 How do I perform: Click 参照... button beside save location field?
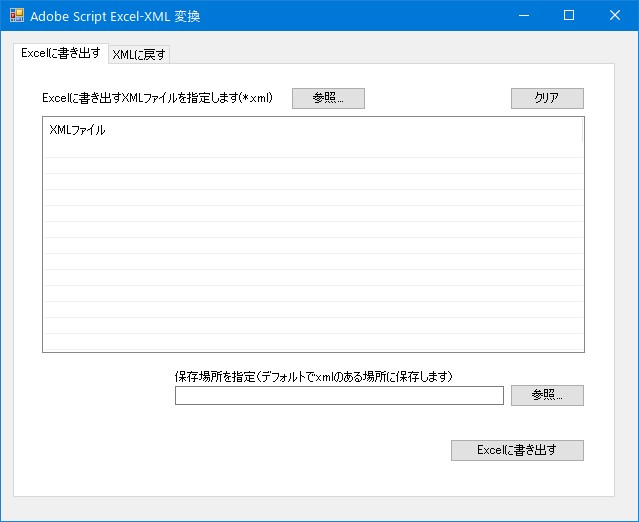coord(547,395)
